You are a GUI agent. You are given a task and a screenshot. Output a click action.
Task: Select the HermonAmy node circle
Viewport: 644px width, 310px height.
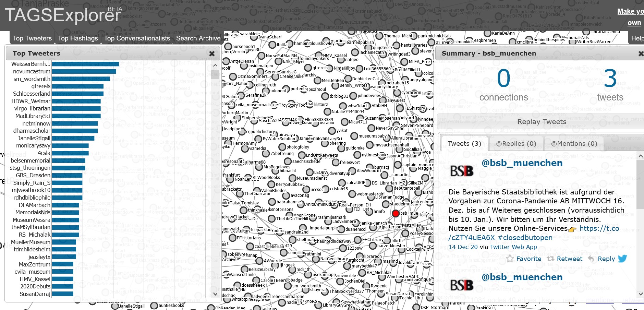click(228, 143)
